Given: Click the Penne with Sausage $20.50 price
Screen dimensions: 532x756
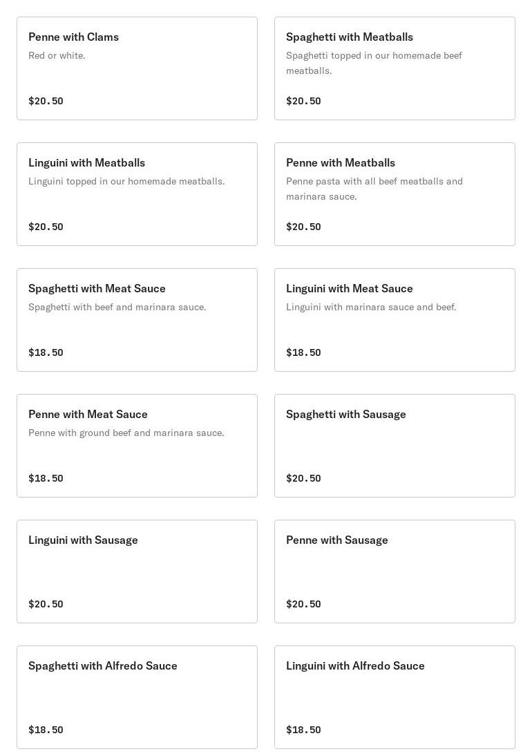Looking at the screenshot, I should click(x=303, y=604).
